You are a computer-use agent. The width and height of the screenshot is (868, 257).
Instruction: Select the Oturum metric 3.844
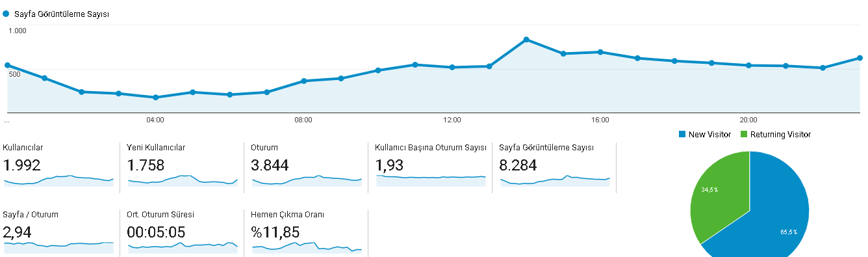tap(270, 165)
